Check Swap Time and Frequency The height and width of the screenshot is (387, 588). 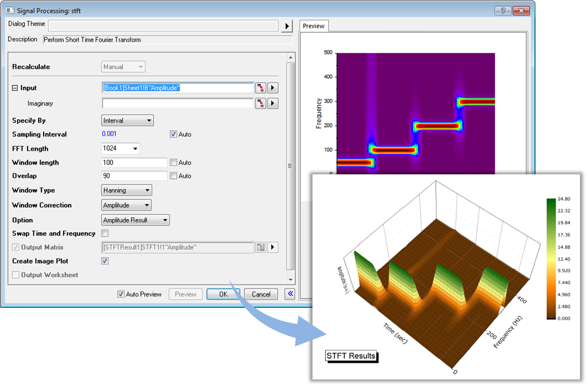click(105, 233)
